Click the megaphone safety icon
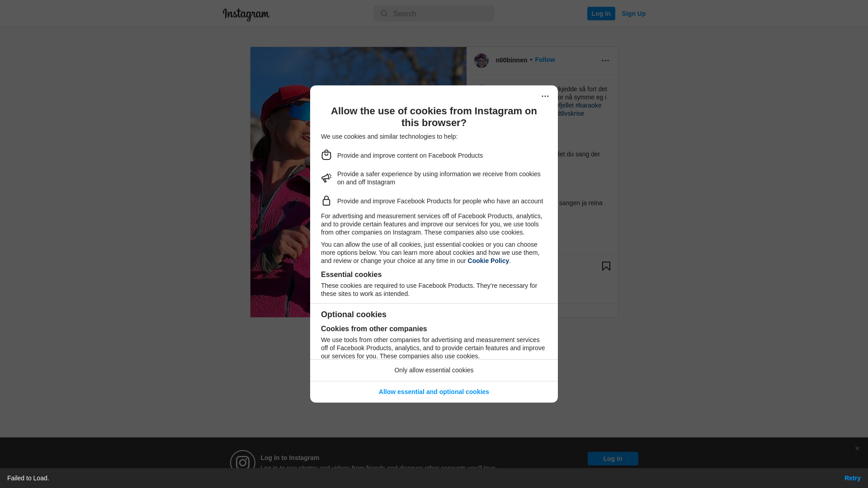868x488 pixels. click(x=326, y=178)
